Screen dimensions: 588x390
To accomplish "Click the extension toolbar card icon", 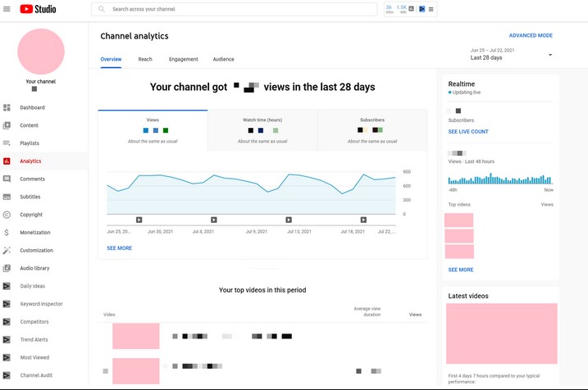I will pos(412,9).
